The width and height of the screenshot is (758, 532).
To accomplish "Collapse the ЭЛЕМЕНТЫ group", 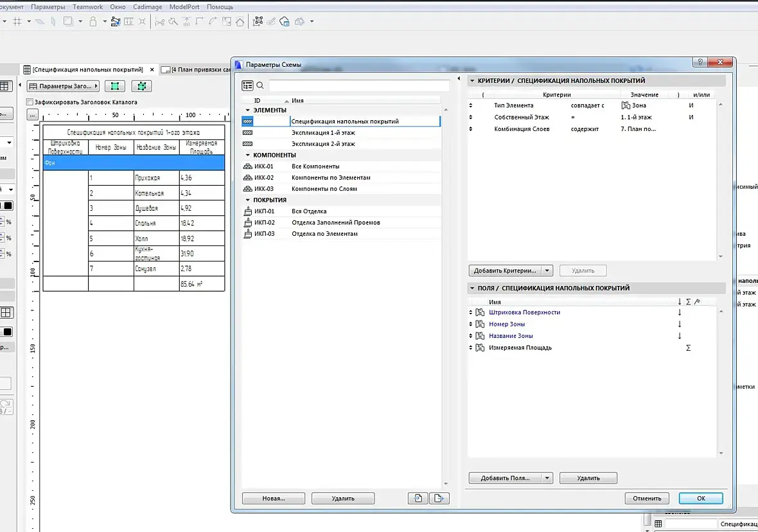I will 247,111.
